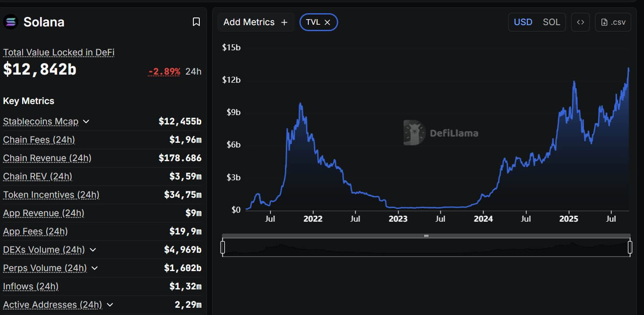
Task: Click the Token Incentives (24h) label
Action: pyautogui.click(x=51, y=195)
